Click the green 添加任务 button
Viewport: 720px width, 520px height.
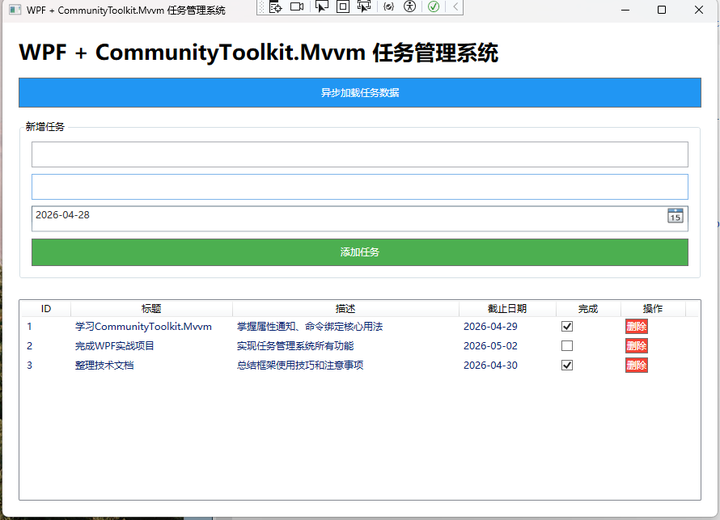point(360,252)
